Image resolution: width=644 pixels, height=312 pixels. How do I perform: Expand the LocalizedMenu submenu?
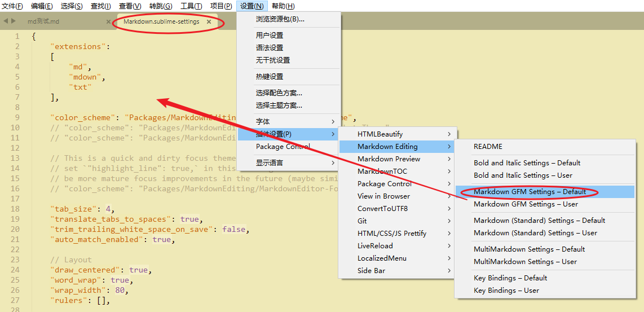396,258
